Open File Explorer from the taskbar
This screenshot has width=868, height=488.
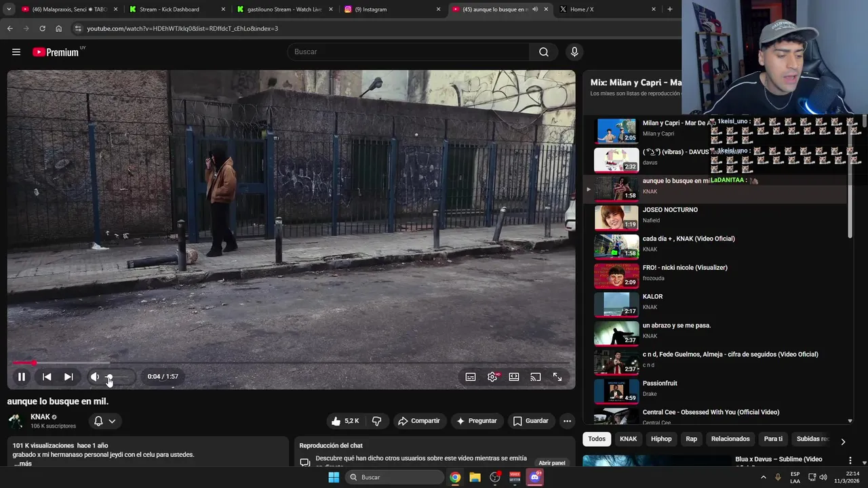click(x=475, y=477)
